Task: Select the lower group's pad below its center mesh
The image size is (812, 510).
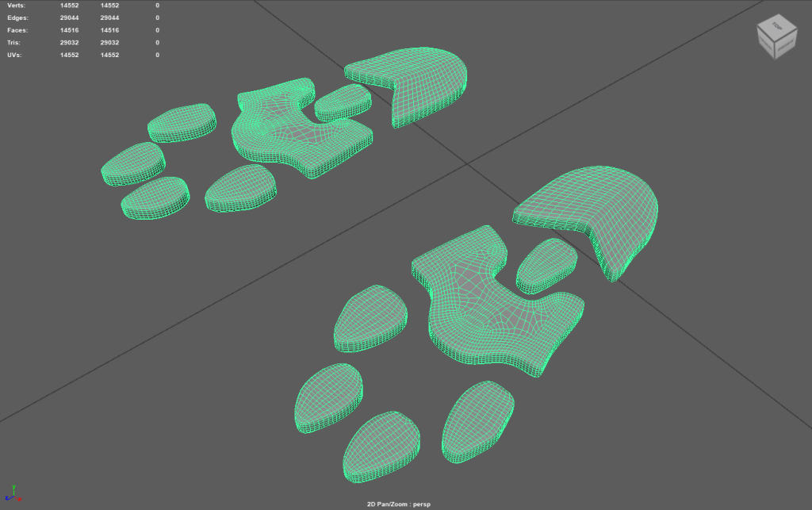Action: click(476, 420)
